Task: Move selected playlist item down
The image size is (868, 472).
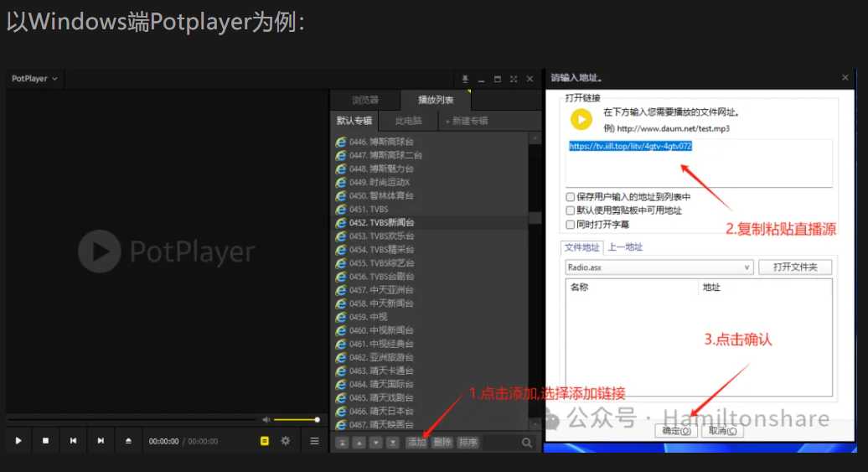Action: point(376,443)
